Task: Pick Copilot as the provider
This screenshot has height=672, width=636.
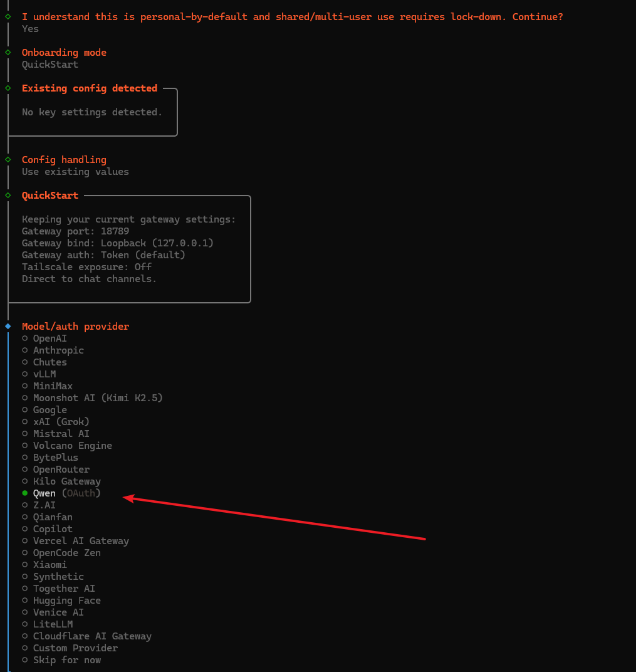Action: click(48, 529)
